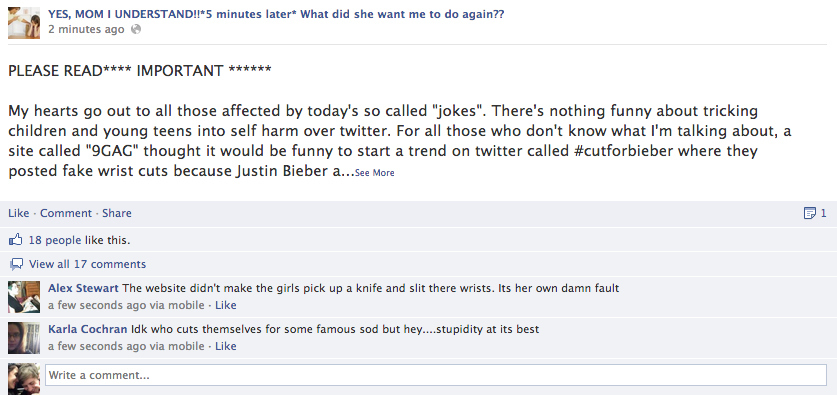Open Alex Stewart's profile picture

[x=24, y=297]
